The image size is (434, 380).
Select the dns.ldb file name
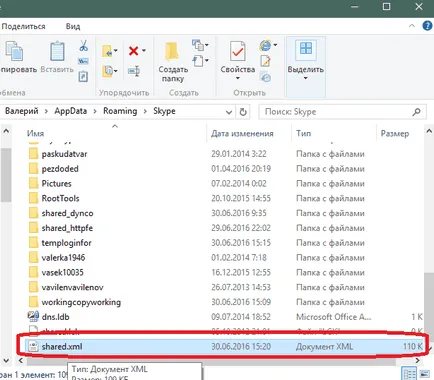pyautogui.click(x=55, y=317)
